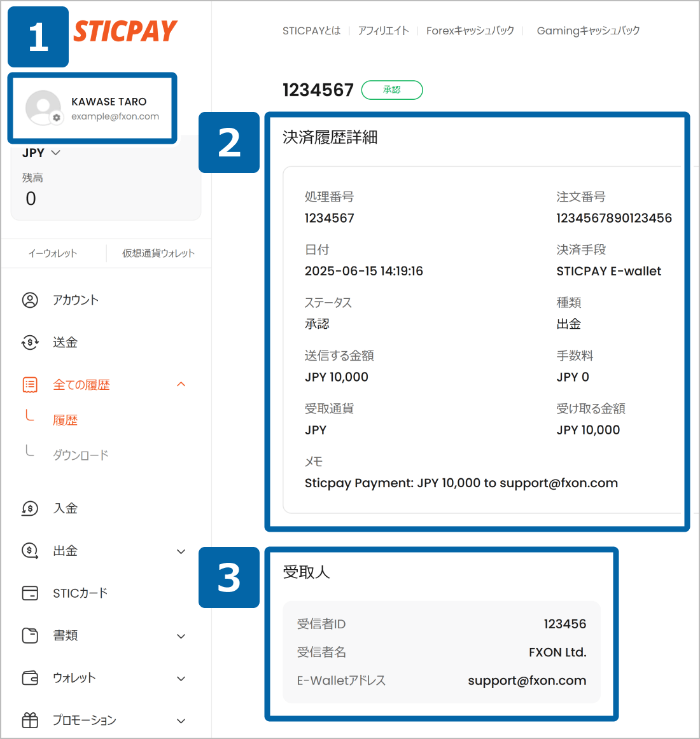Click the all history (全ての履歴) list icon
The image size is (700, 739).
tap(30, 385)
